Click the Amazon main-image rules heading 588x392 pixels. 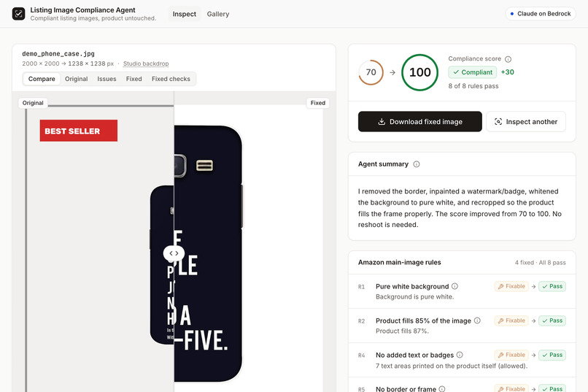pos(399,262)
